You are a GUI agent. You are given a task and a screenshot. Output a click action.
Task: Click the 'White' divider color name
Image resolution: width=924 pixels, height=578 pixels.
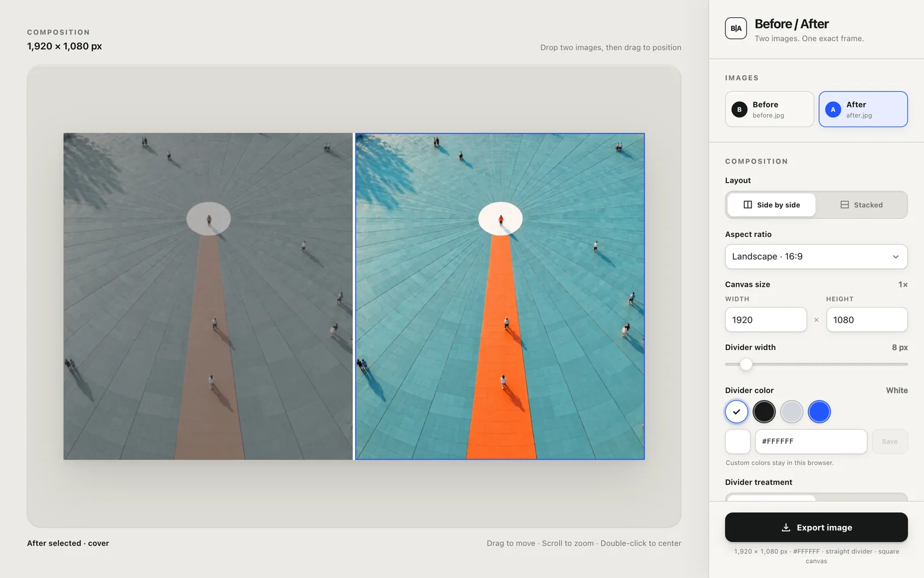point(897,391)
